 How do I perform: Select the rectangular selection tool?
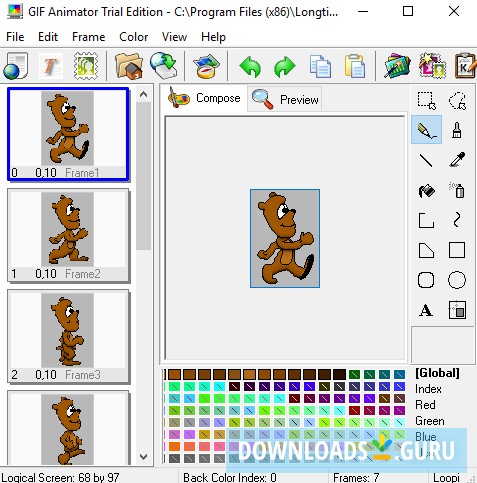coord(427,101)
